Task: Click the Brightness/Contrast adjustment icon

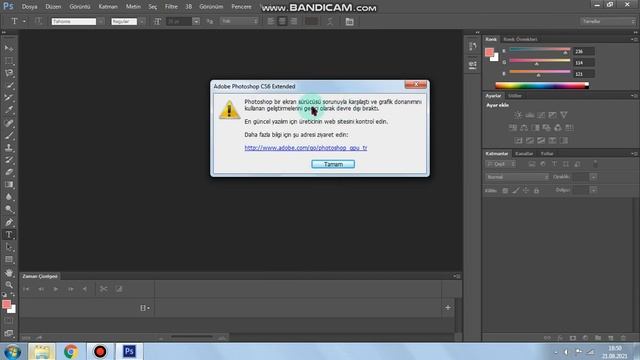Action: [518, 115]
